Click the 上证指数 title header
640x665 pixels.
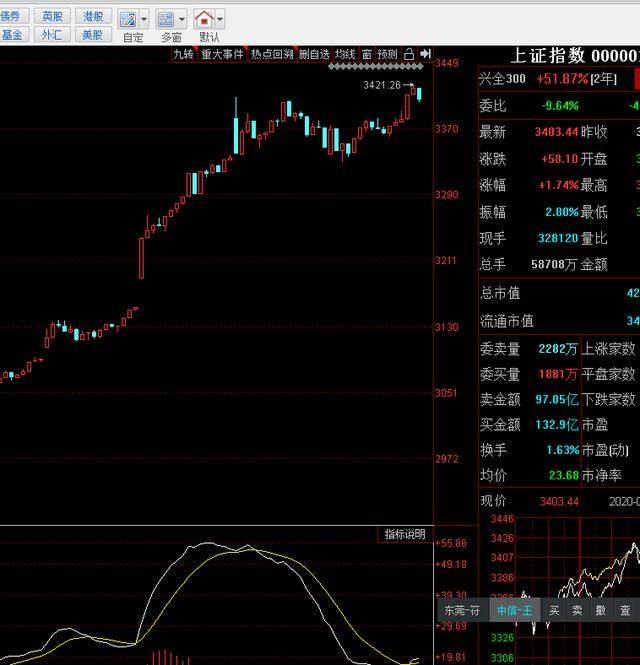575,56
